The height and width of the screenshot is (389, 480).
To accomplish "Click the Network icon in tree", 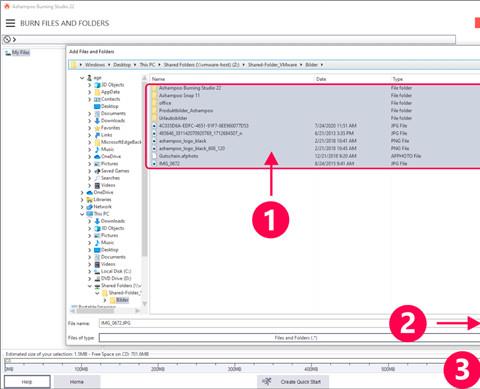I will (x=90, y=207).
